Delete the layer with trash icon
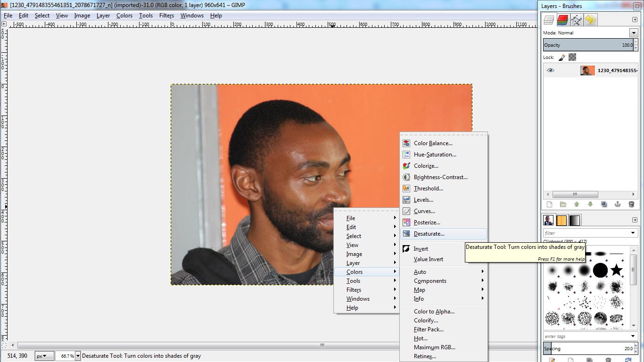 631,205
